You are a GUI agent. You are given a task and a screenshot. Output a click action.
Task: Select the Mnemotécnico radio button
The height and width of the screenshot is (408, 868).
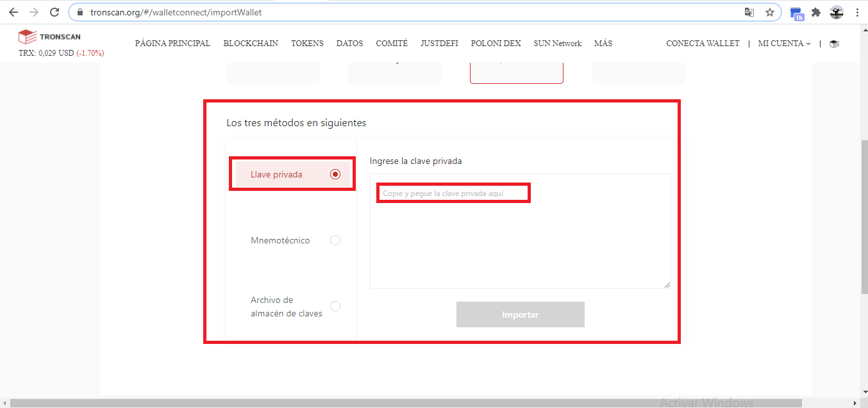pyautogui.click(x=335, y=240)
